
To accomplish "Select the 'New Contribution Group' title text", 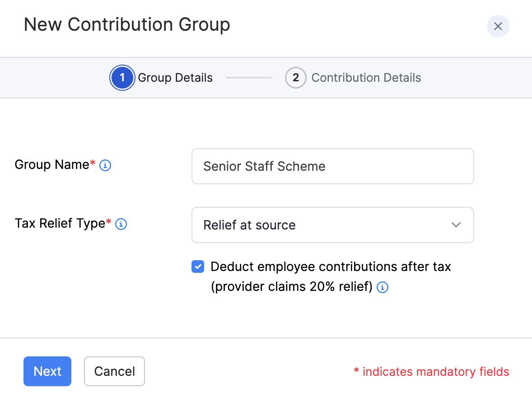I will point(127,25).
